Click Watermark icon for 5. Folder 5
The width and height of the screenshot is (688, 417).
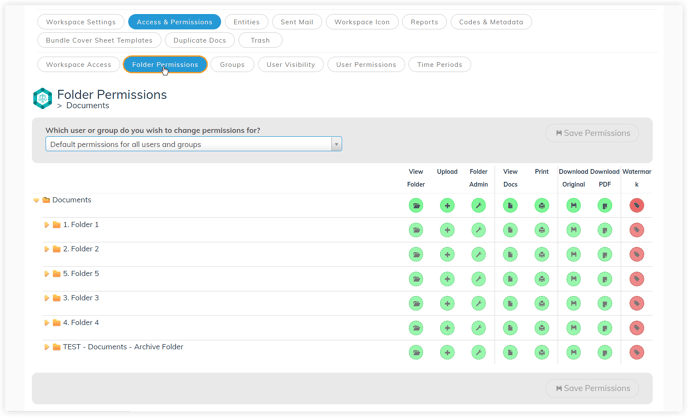click(637, 279)
